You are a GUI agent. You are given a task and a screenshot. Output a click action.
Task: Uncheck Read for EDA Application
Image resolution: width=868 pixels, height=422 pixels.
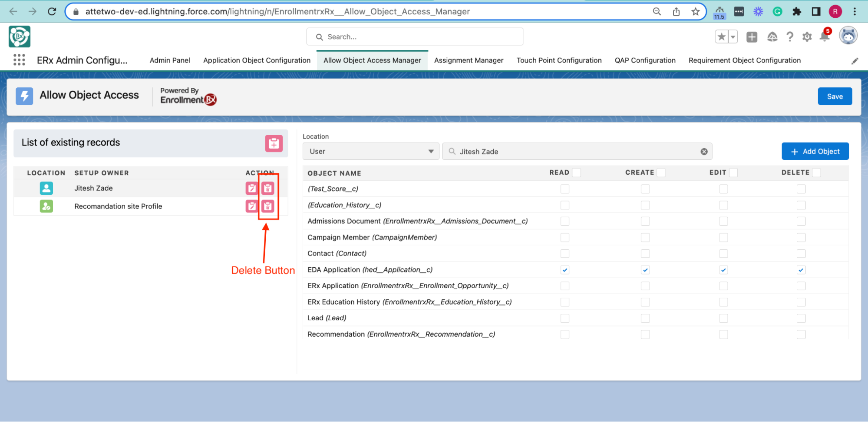pyautogui.click(x=564, y=270)
